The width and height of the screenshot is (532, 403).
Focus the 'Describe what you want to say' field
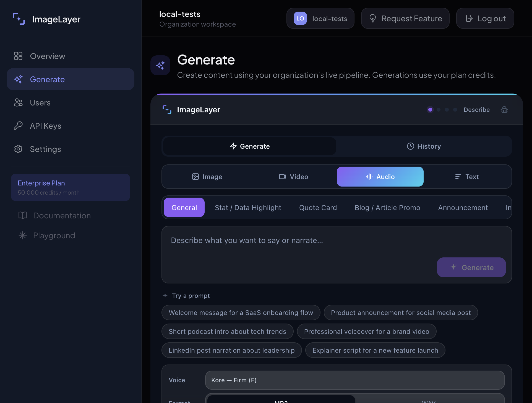pos(337,255)
